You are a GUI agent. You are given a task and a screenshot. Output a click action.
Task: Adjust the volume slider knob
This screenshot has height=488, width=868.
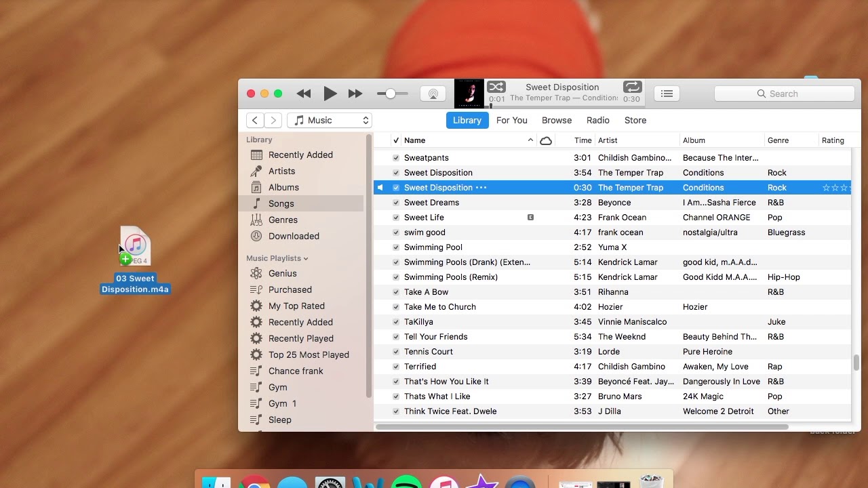(390, 94)
